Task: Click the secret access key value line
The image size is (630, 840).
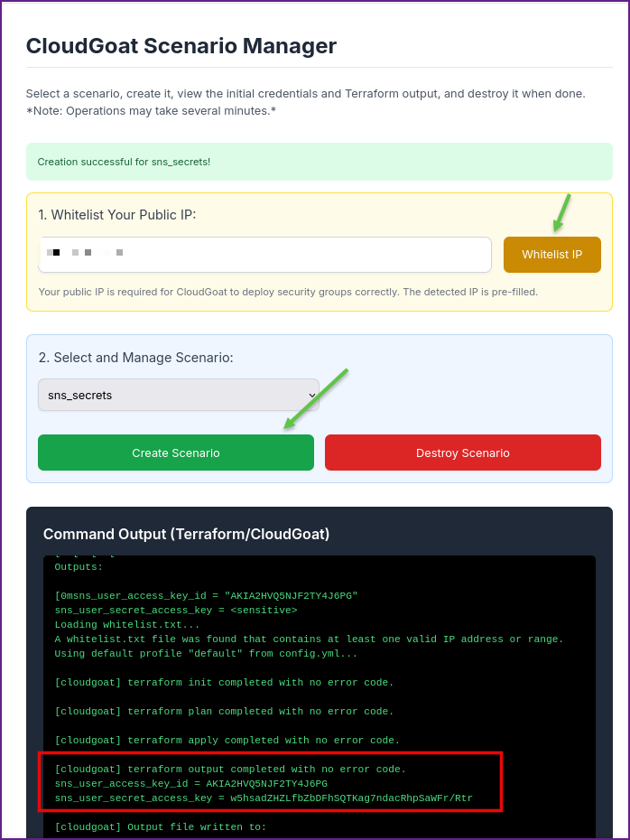Action: (264, 798)
